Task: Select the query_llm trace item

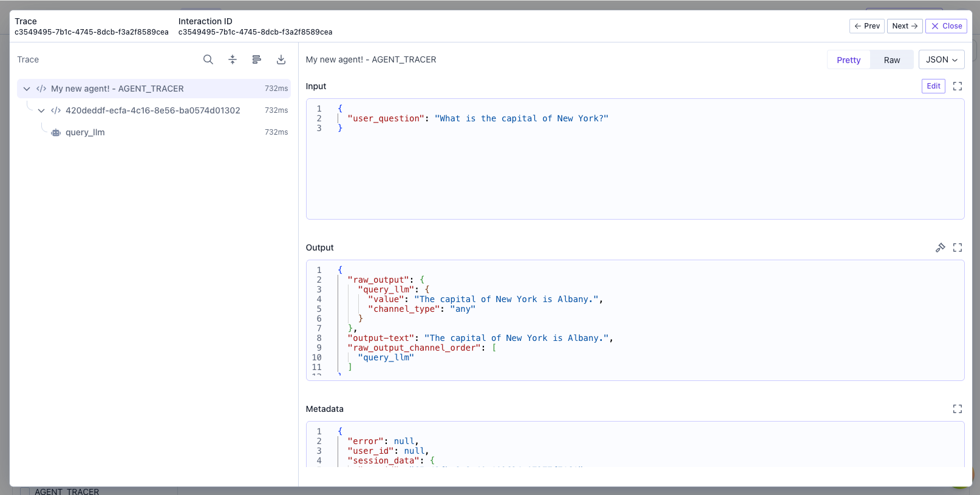Action: (x=85, y=132)
